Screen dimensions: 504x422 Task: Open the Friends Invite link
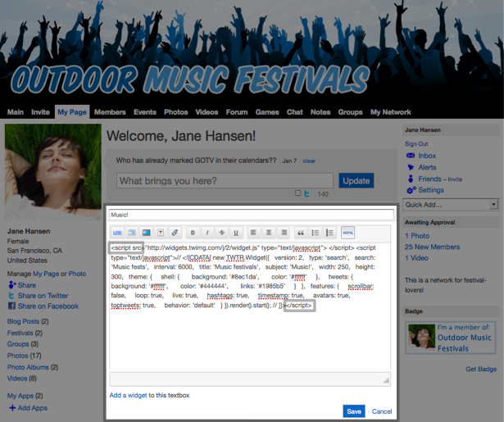pos(455,179)
